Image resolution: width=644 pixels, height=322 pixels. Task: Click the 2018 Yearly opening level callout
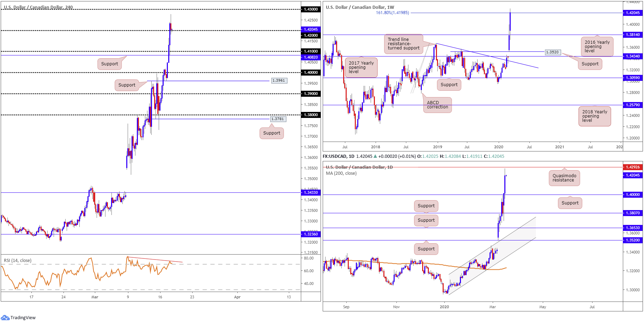tap(595, 116)
